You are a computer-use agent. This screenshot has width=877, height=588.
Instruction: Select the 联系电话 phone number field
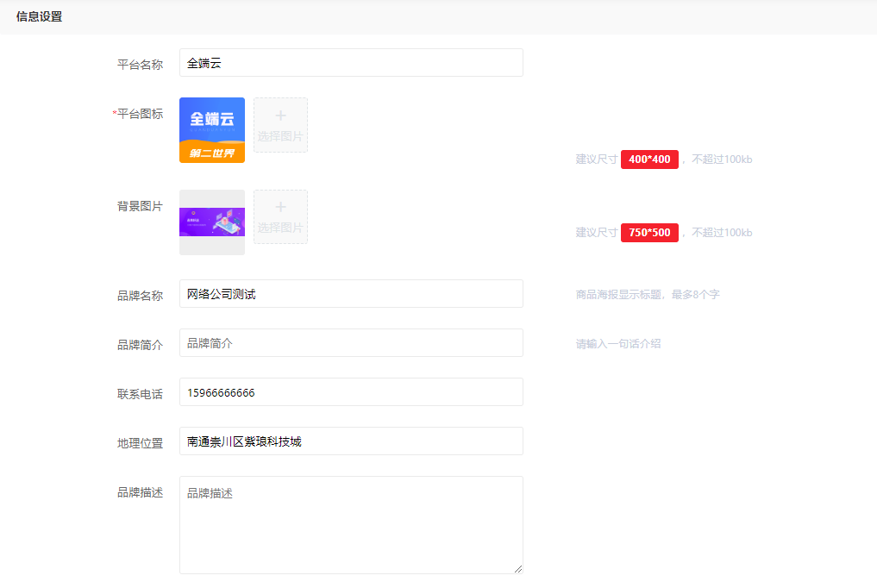(351, 392)
